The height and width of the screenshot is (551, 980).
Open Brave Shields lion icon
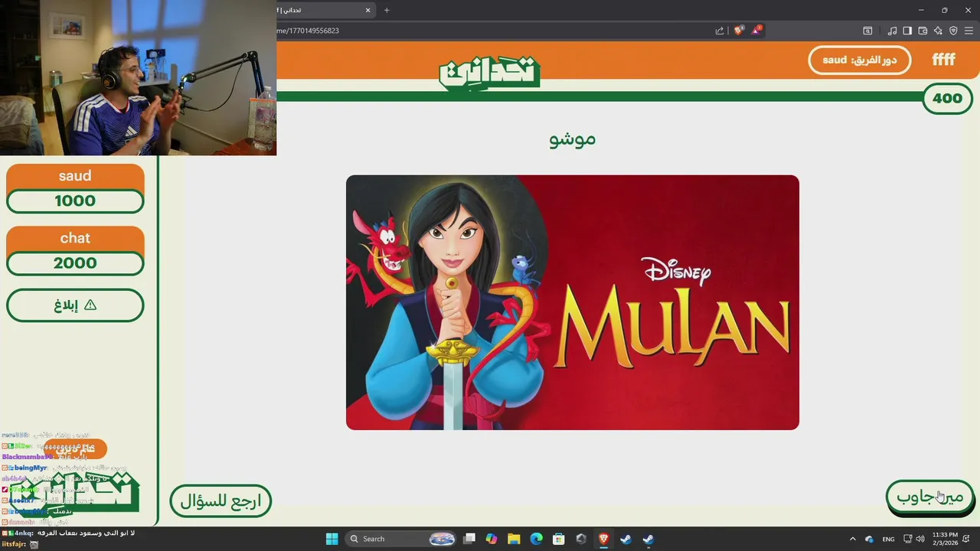point(738,31)
